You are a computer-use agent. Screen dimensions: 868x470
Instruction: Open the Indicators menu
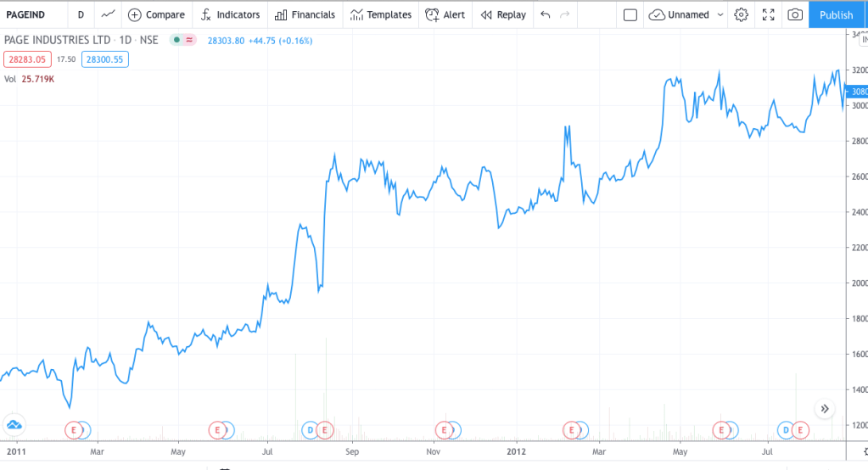[230, 14]
